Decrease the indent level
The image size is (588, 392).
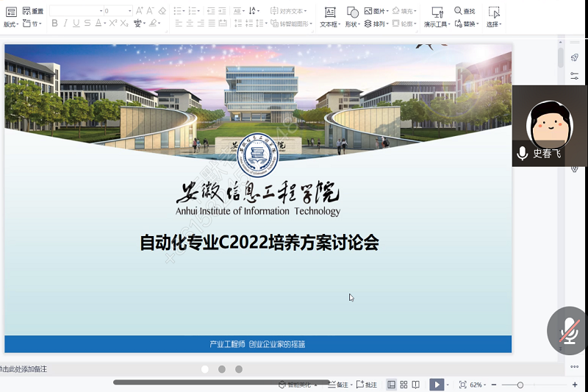211,11
